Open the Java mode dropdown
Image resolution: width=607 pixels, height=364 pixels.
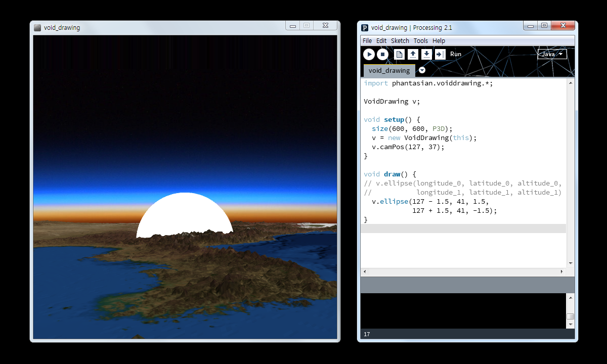point(552,54)
